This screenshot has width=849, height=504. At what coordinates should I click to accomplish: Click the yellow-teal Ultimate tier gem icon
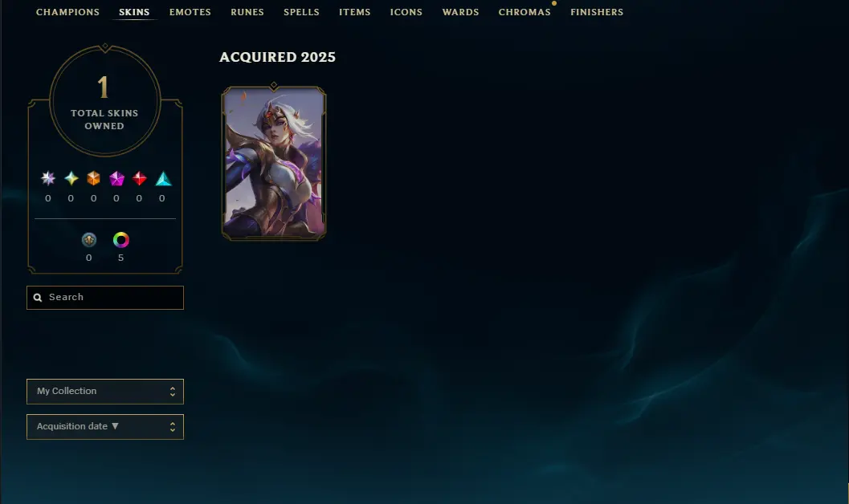[x=71, y=178]
